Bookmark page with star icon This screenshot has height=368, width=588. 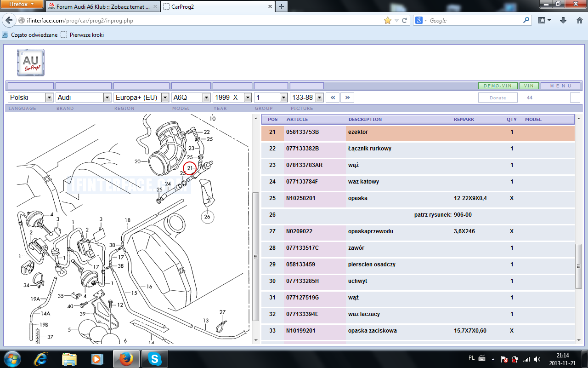pos(387,21)
